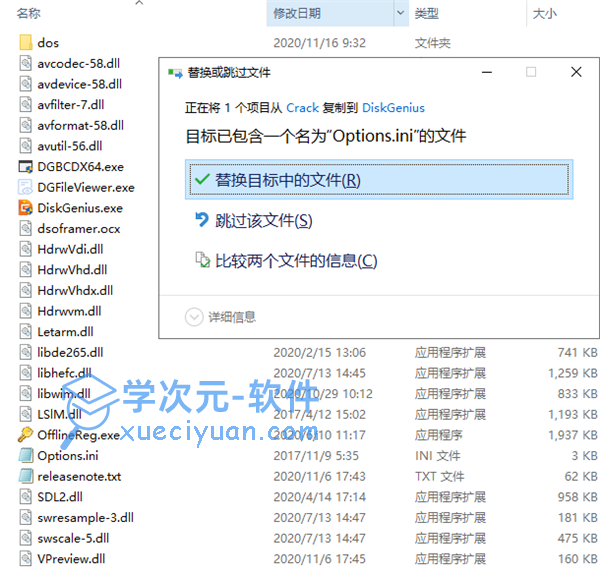
Task: Select the libde265.dll file icon
Action: coord(26,352)
